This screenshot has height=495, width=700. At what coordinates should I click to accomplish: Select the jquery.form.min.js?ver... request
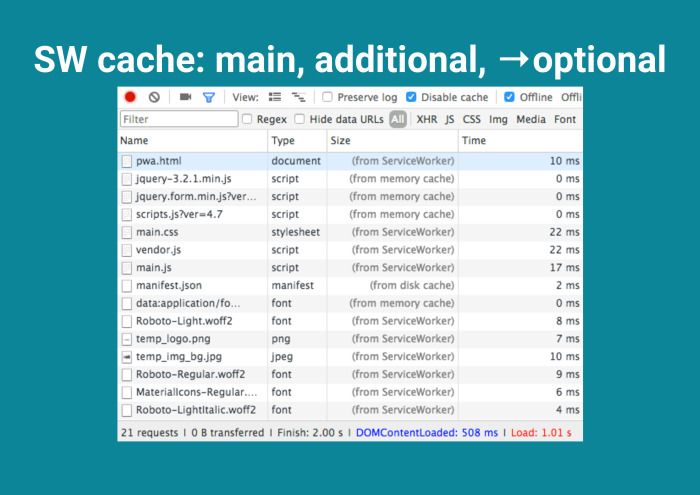point(350,197)
